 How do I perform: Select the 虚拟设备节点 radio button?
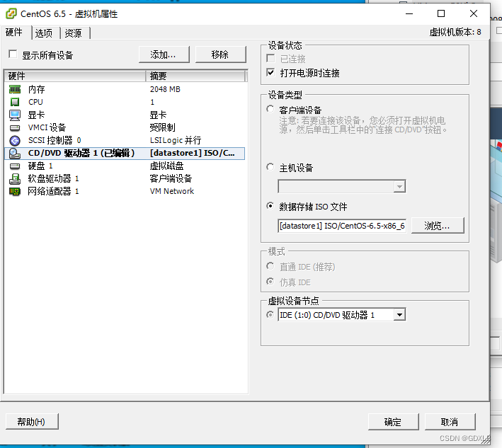pos(270,315)
